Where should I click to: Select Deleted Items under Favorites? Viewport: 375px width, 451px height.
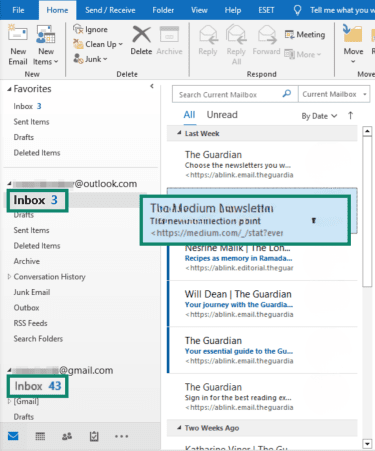point(37,153)
